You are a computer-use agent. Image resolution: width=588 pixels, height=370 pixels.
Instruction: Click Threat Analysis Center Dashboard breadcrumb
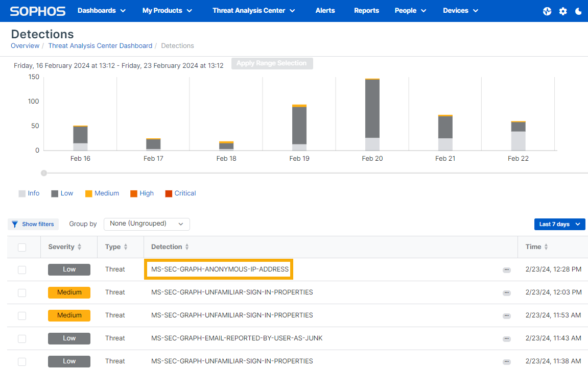click(100, 46)
